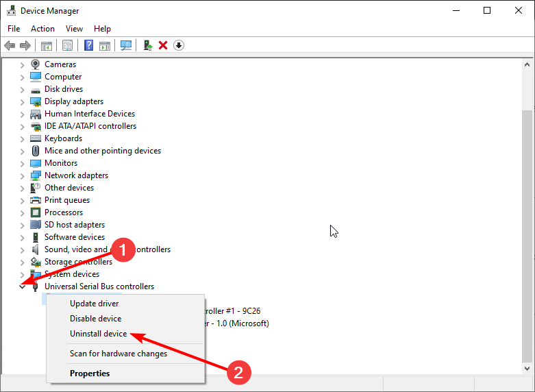
Task: Click the Update driver toolbar icon
Action: (x=148, y=45)
